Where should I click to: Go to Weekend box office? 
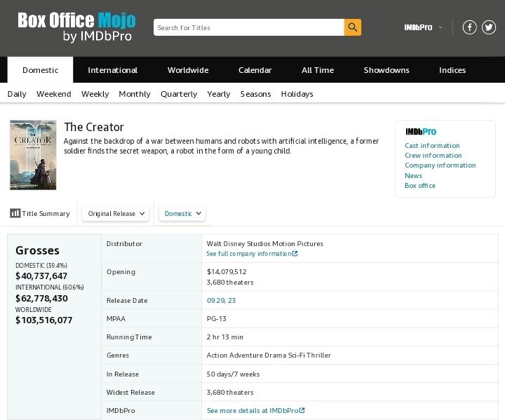pyautogui.click(x=54, y=94)
